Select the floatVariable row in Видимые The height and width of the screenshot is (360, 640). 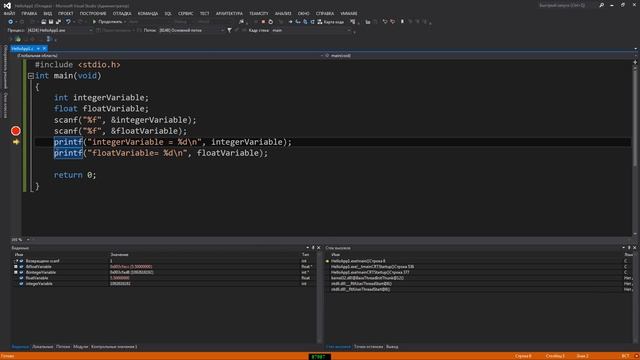click(163, 278)
